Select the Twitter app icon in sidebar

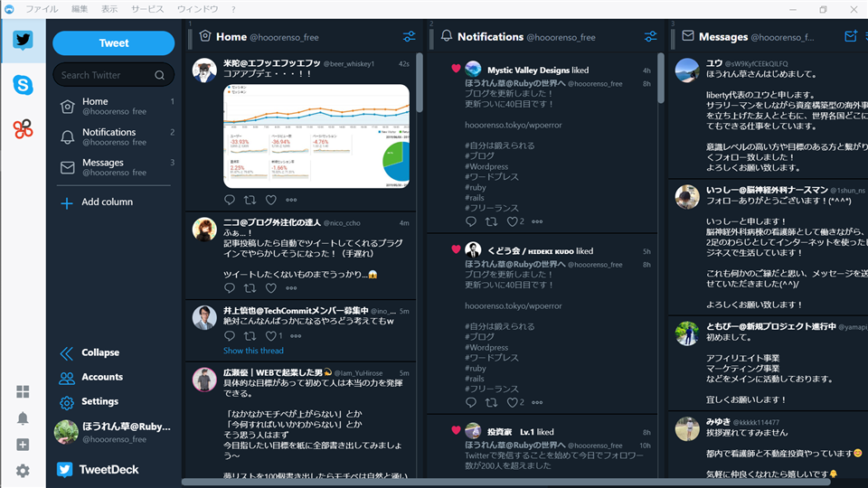(x=23, y=41)
